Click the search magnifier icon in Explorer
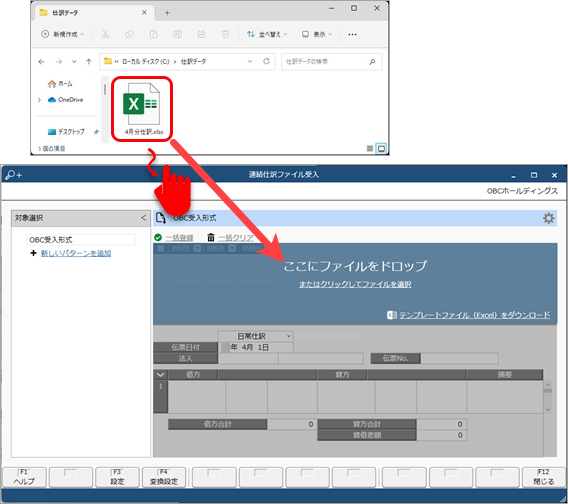The height and width of the screenshot is (504, 568). coord(372,62)
